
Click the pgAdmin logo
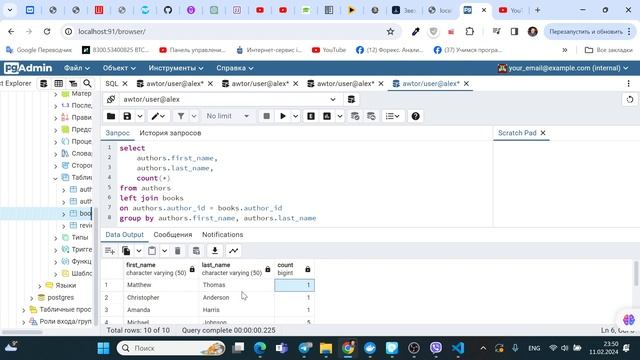pos(28,68)
